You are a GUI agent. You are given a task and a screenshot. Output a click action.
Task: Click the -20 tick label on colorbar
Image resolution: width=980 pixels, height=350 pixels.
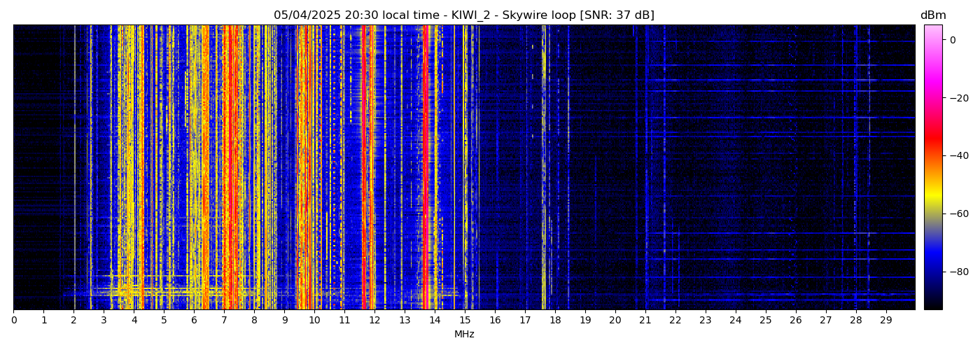click(x=957, y=98)
